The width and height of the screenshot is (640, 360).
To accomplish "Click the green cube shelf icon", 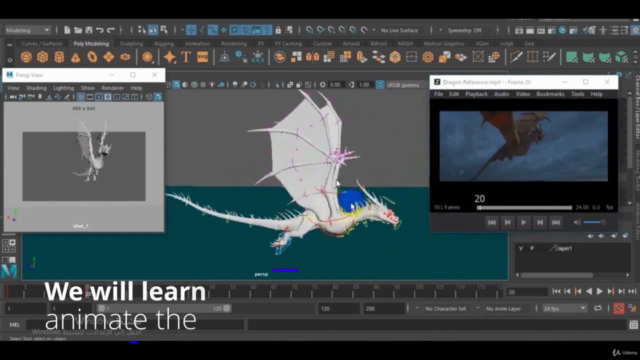I will [x=621, y=57].
